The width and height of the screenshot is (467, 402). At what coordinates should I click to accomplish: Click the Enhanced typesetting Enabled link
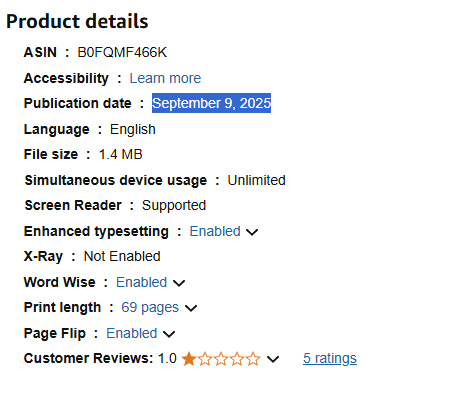pos(215,231)
